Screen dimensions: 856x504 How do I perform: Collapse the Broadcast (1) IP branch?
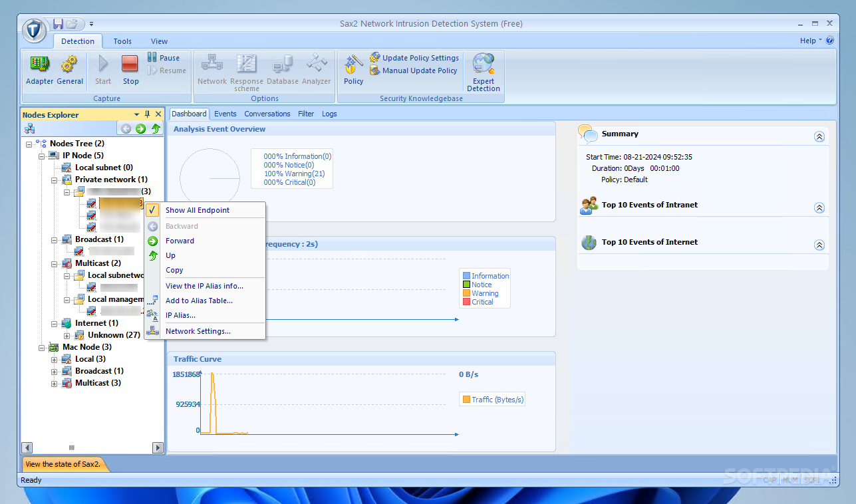54,239
